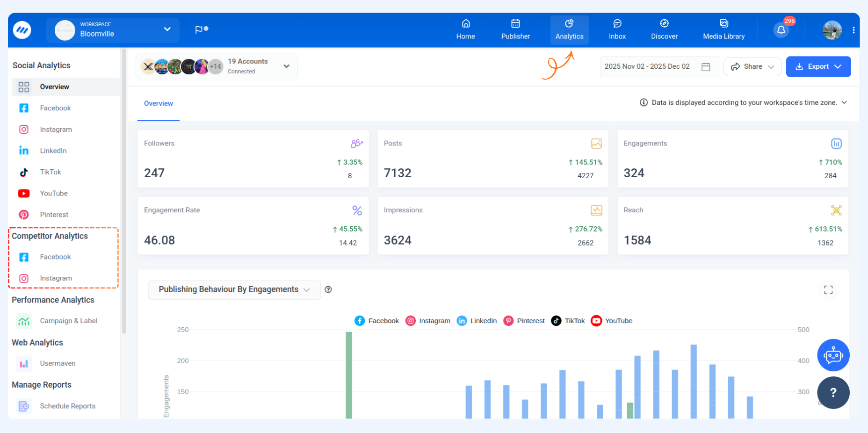Go to Publisher in top navigation
This screenshot has width=868, height=433.
click(x=515, y=30)
